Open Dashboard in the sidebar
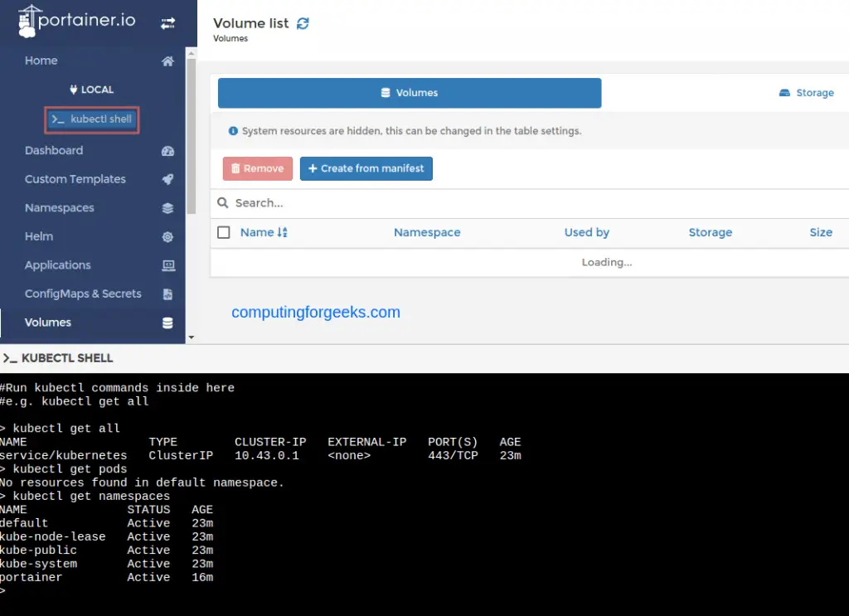Viewport: 849px width, 616px height. pos(54,151)
